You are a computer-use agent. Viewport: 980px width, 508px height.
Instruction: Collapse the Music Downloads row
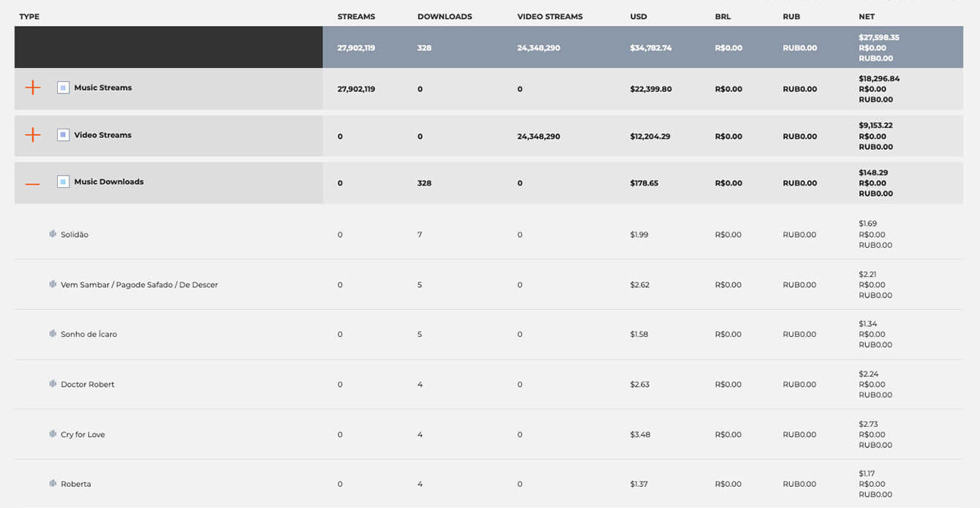[x=33, y=183]
